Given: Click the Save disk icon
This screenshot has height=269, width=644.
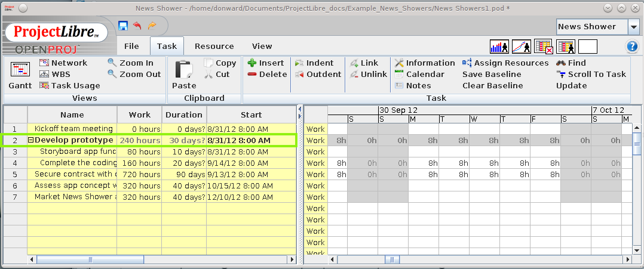Looking at the screenshot, I should pos(123,26).
